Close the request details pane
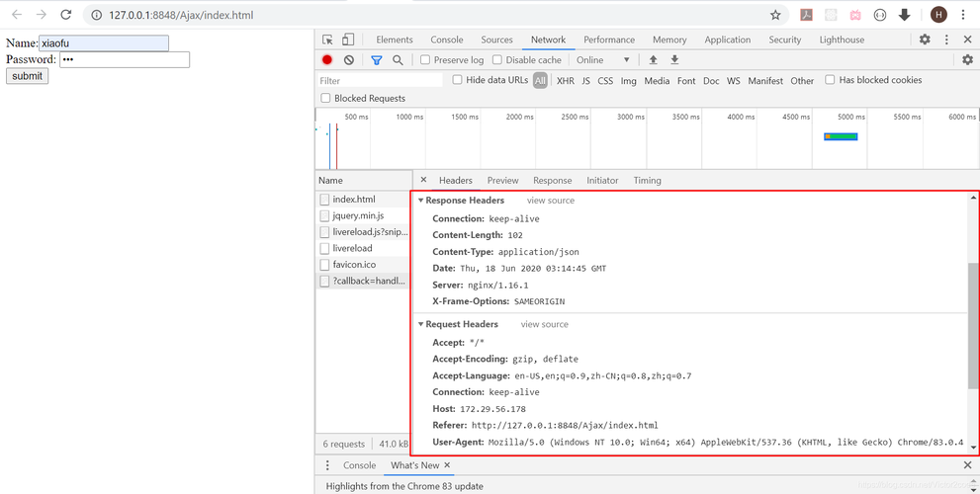 pos(423,180)
